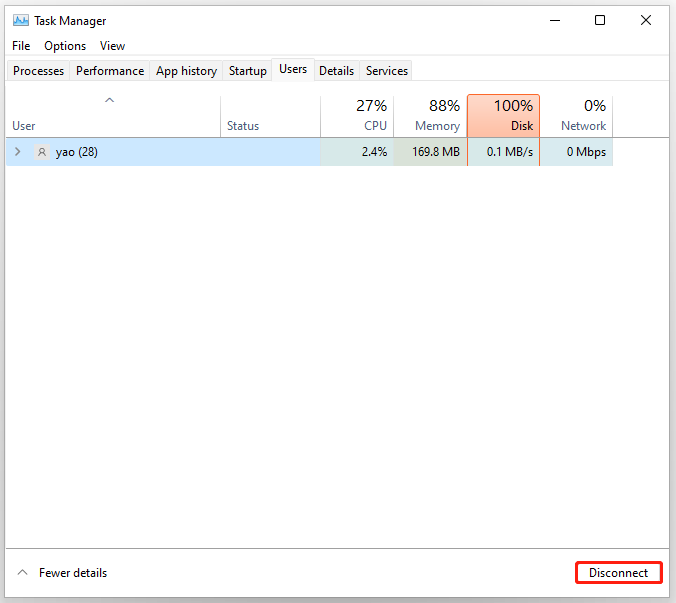Select the yao (28) user name
The height and width of the screenshot is (603, 676).
[x=77, y=152]
